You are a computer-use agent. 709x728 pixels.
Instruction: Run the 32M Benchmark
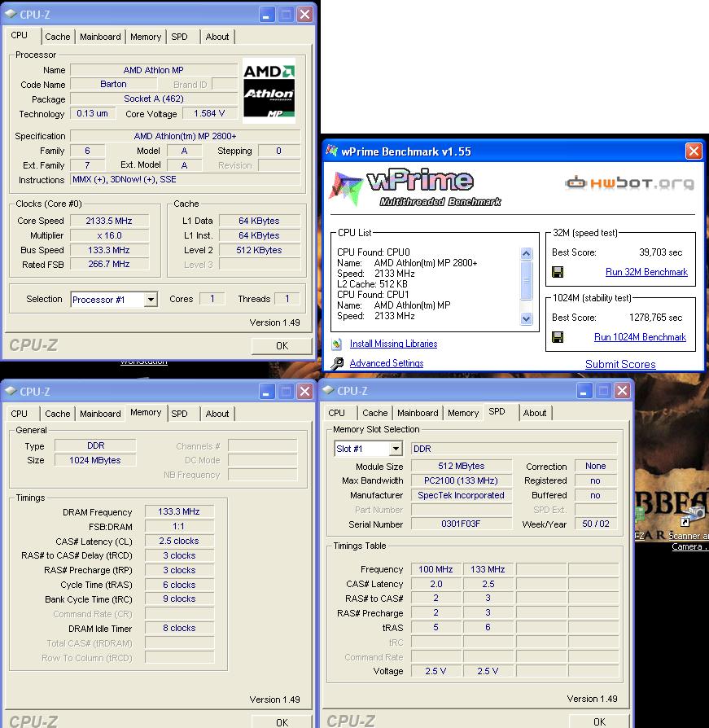click(646, 272)
